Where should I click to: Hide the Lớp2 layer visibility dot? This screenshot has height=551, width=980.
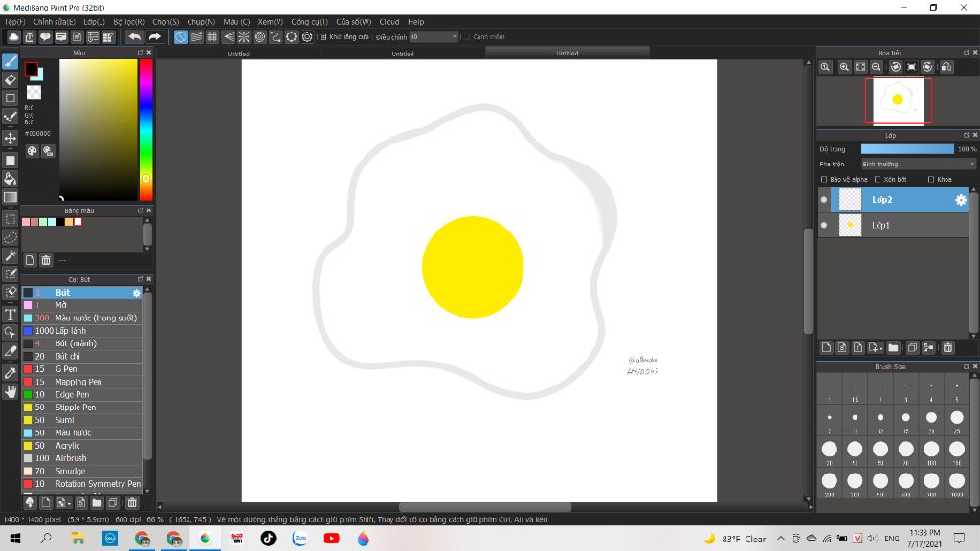(824, 200)
